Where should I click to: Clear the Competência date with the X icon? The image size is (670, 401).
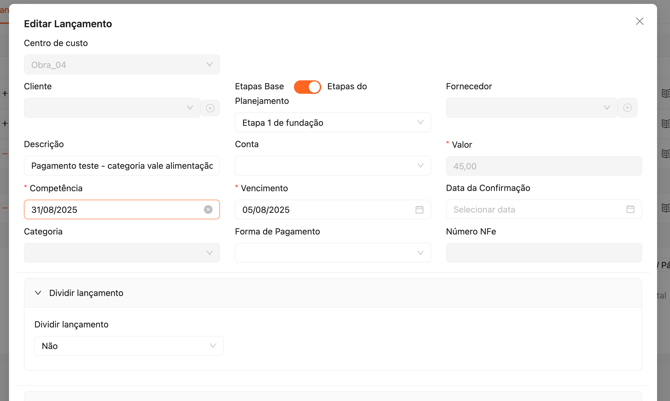point(208,210)
